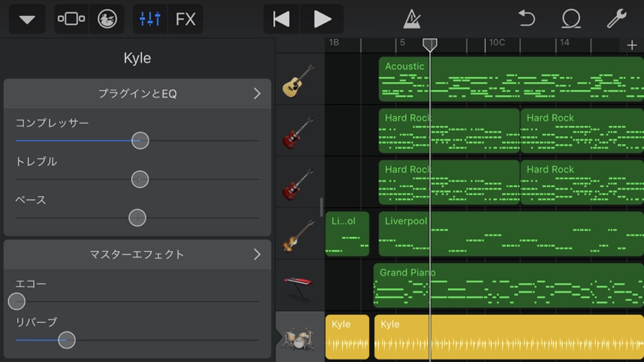
Task: Click ruler at 1B section marker
Action: click(x=334, y=42)
